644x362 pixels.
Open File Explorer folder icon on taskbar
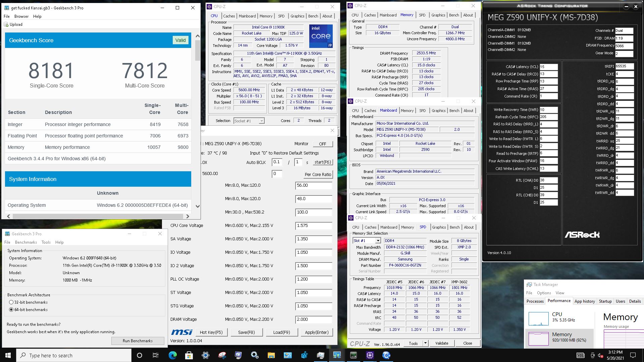pyautogui.click(x=271, y=355)
